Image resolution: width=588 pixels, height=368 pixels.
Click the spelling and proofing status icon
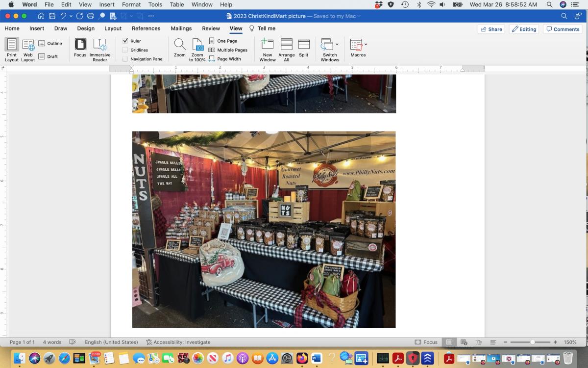pyautogui.click(x=73, y=342)
